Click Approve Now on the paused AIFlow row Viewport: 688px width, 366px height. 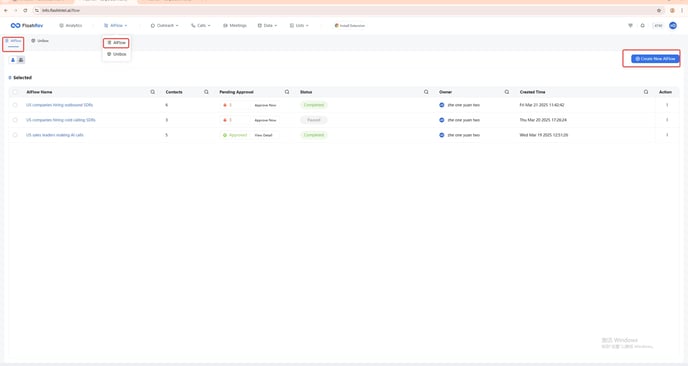coord(265,120)
